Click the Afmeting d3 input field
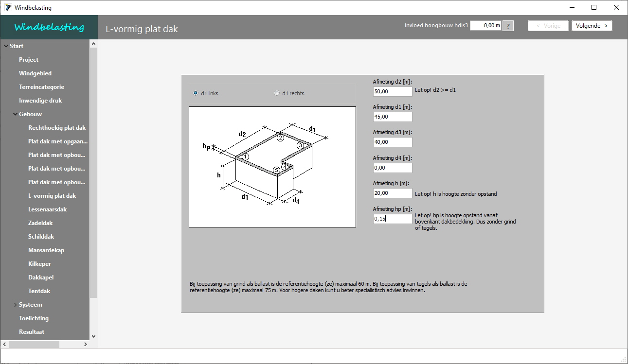This screenshot has height=364, width=628. point(393,142)
